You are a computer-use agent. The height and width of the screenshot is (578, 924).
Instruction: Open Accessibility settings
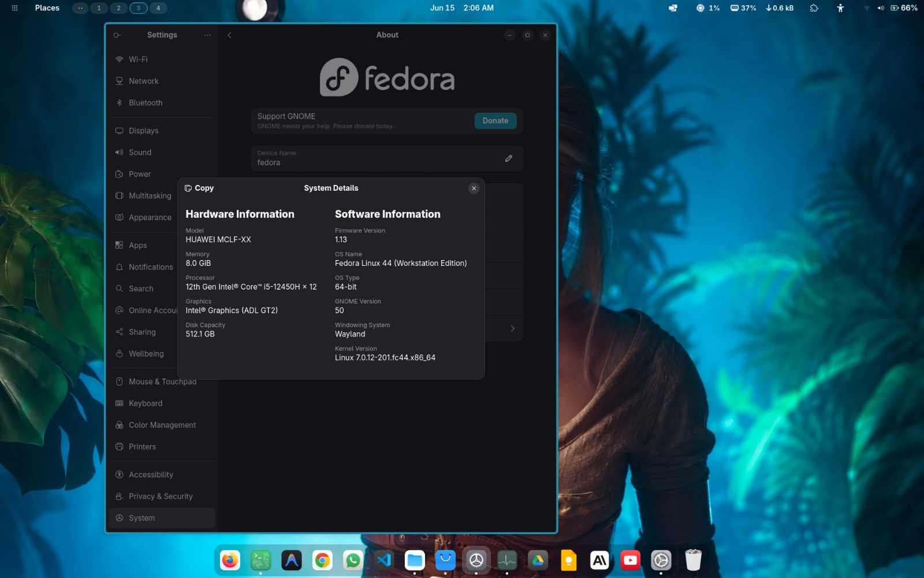tap(162, 475)
